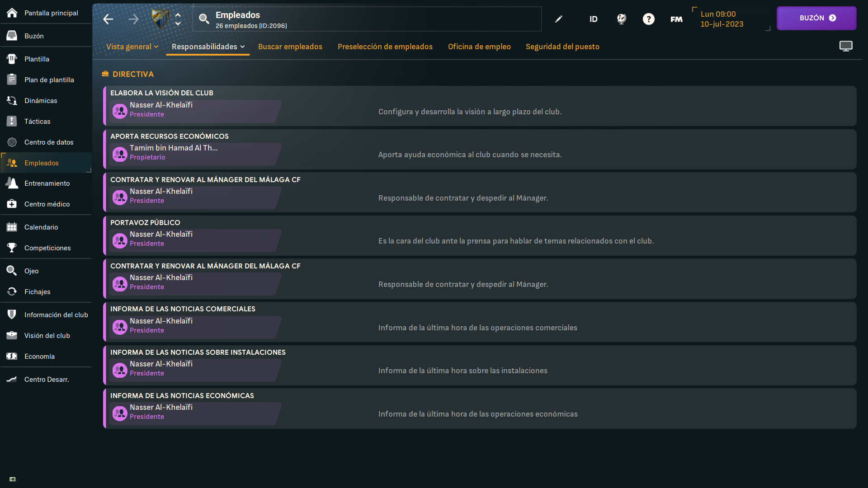This screenshot has width=868, height=488.
Task: Click the DIRECTIVA section header
Action: click(133, 74)
